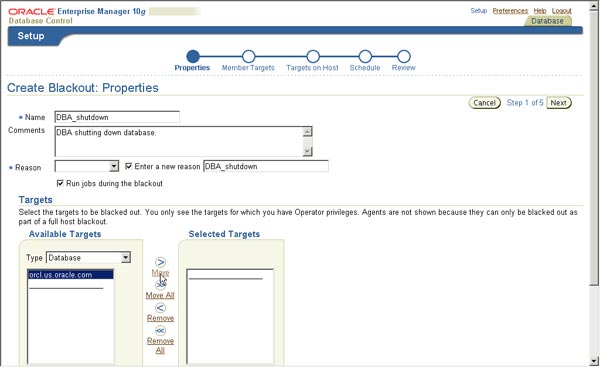The width and height of the screenshot is (600, 367).
Task: Select the Targets on Host step circle
Action: tap(313, 56)
